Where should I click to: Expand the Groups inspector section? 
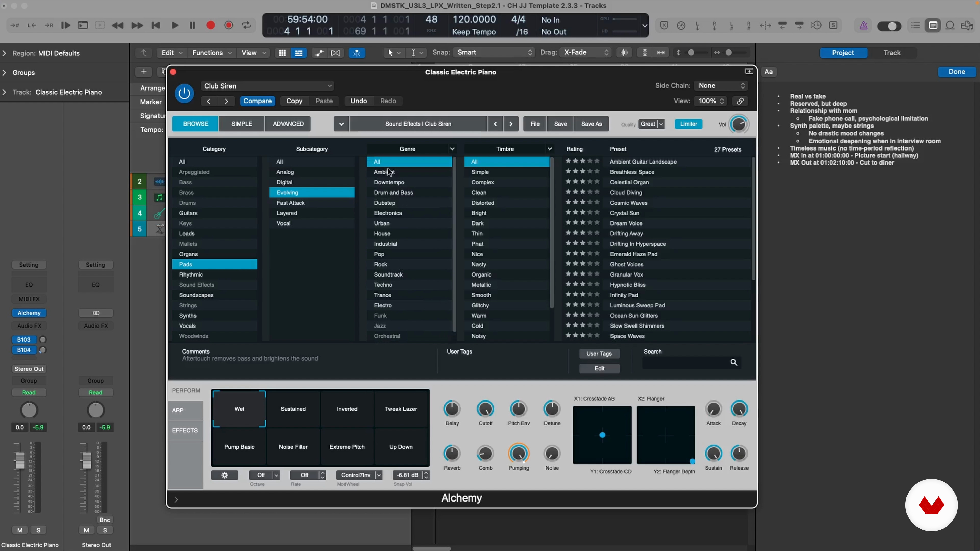click(x=5, y=73)
